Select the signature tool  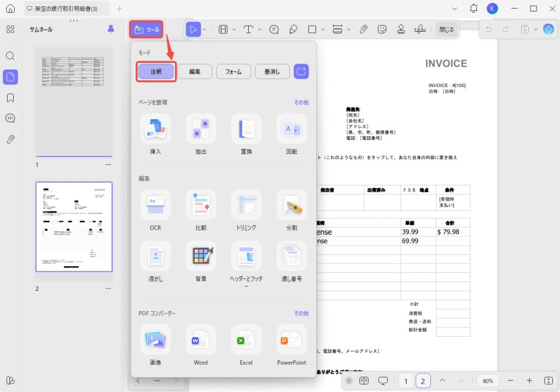(420, 30)
